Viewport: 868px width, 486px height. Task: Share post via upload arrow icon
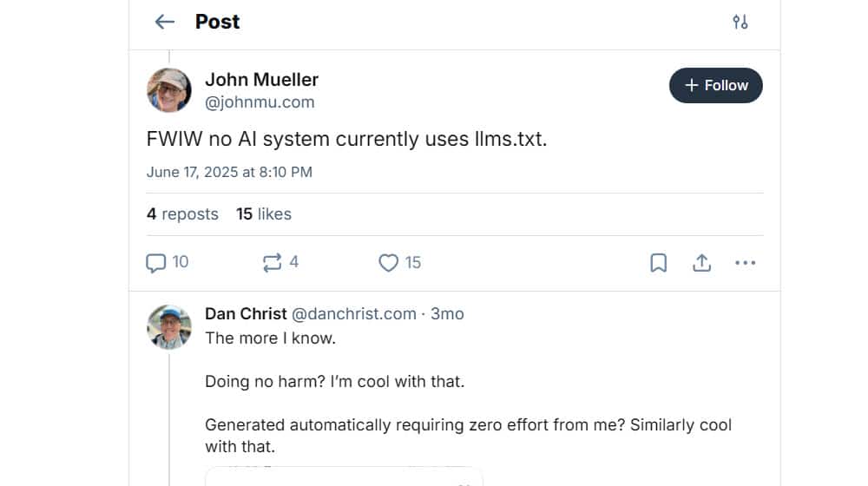(x=701, y=262)
